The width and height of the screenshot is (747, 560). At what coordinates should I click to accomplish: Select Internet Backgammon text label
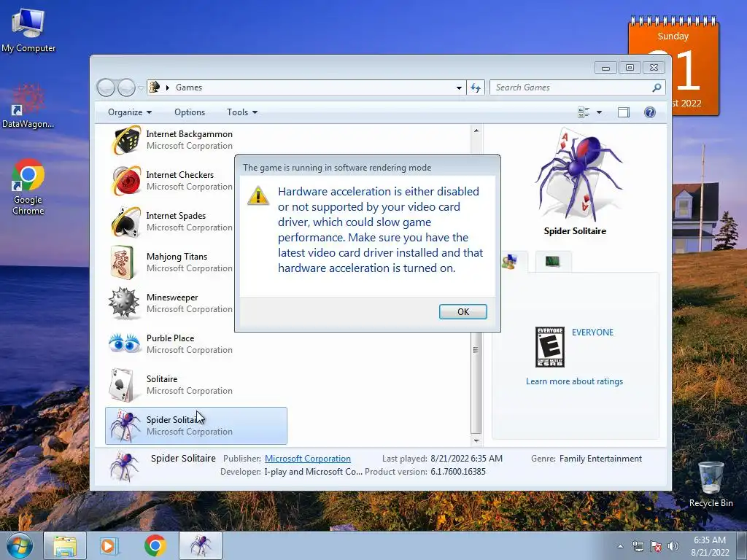tap(189, 134)
